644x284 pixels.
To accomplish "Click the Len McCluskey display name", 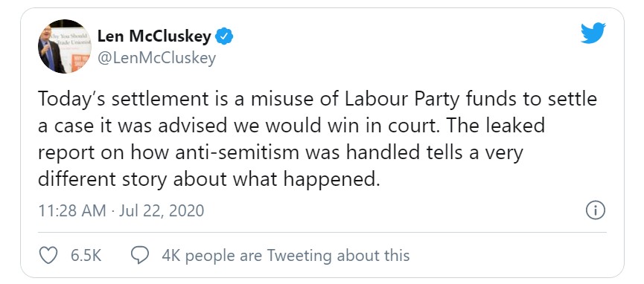I will 154,37.
